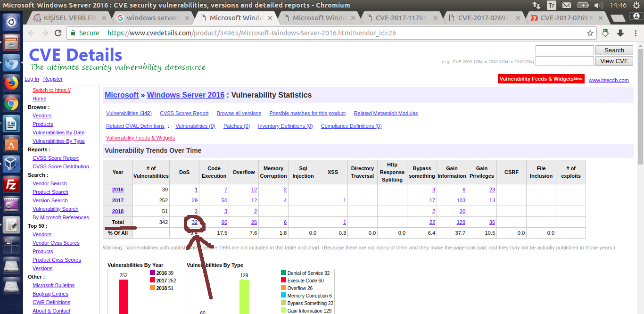Viewport: 644px width, 314px height.
Task: Open the Browse all versions link
Action: pyautogui.click(x=239, y=113)
